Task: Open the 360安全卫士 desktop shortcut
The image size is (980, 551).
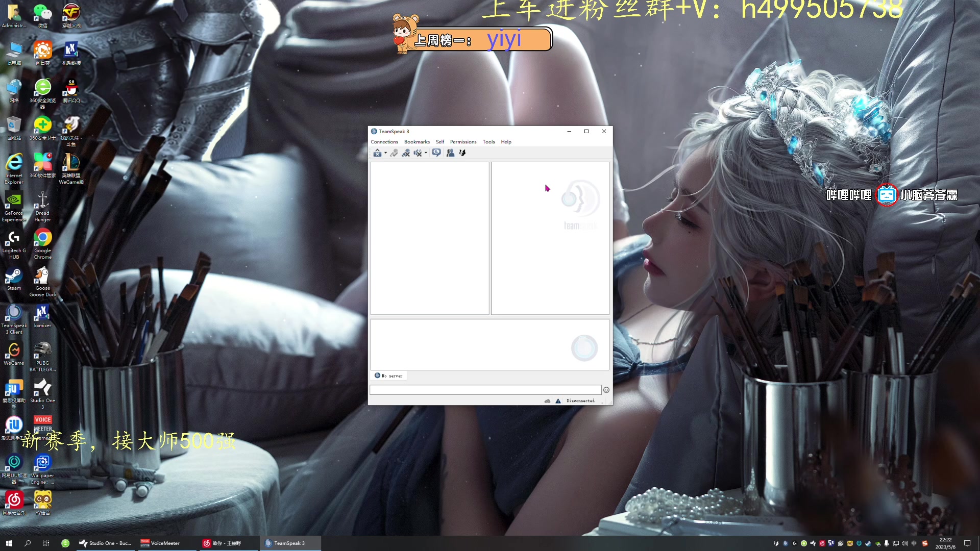Action: (43, 128)
